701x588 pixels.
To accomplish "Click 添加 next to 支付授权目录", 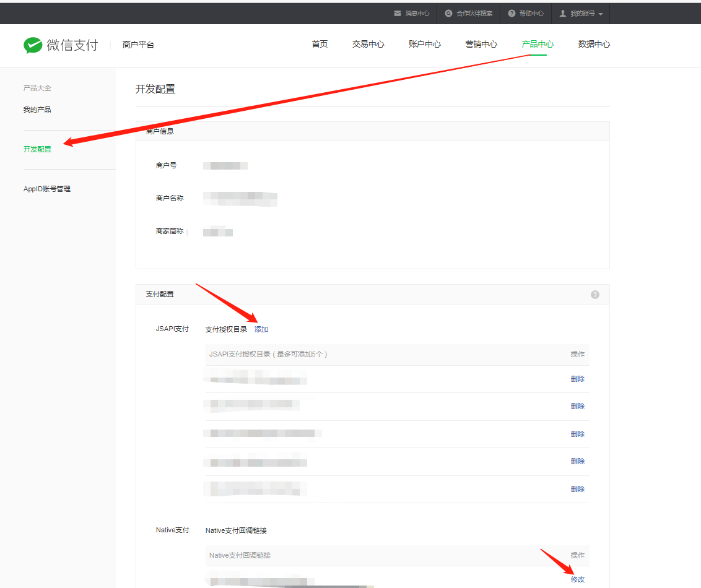I will [261, 329].
